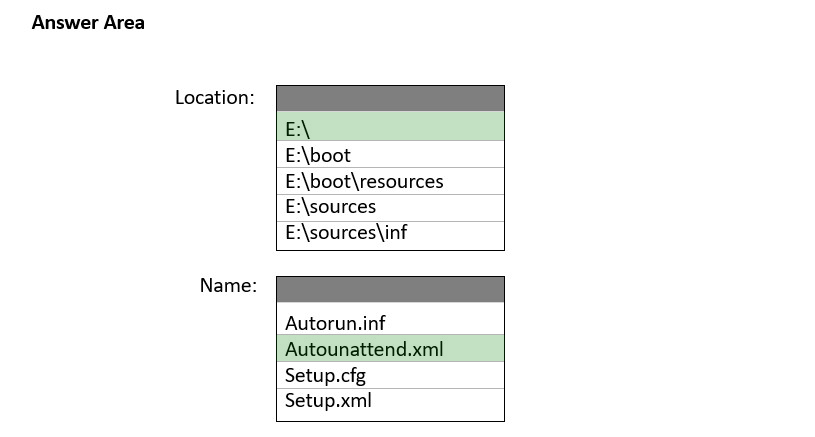The height and width of the screenshot is (437, 815).
Task: Click the Location: label
Action: [215, 98]
